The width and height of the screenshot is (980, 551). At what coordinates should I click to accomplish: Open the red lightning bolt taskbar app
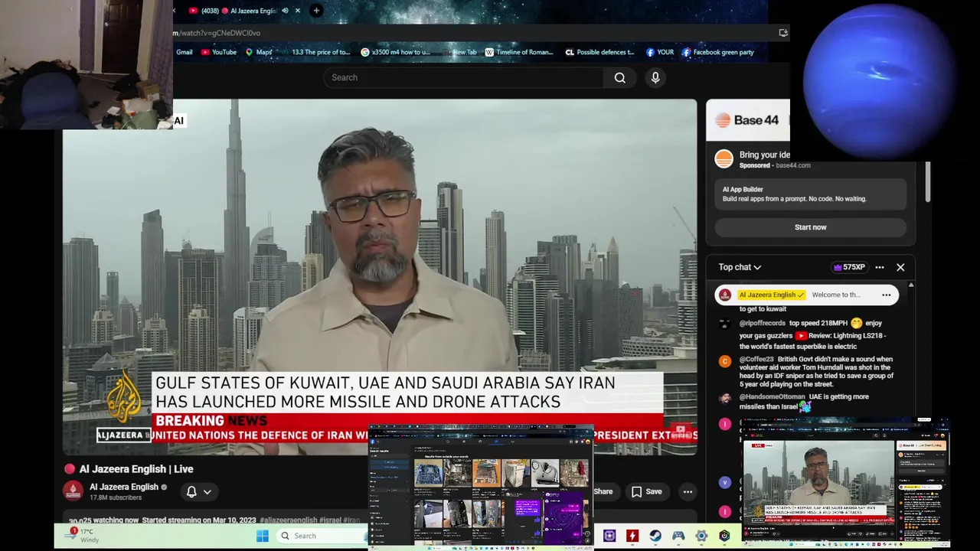[632, 536]
